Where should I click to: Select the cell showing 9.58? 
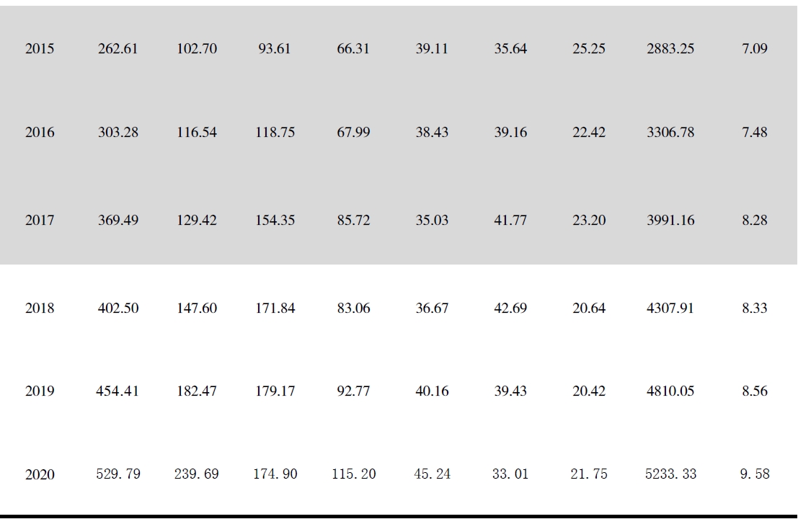755,474
